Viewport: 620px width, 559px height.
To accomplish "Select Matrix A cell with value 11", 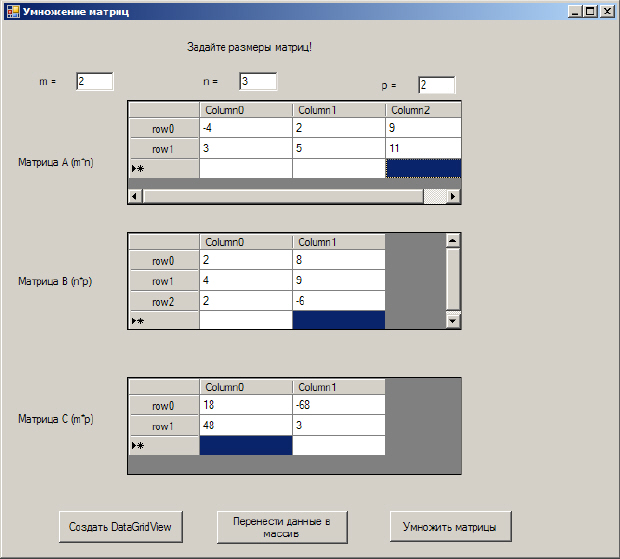I will click(x=423, y=148).
